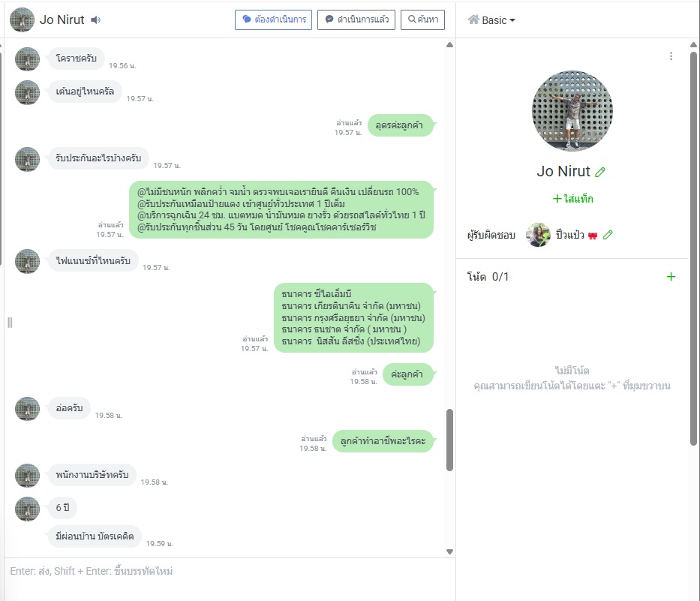
Task: Click the chat header avatar of Jo Nirut
Action: pyautogui.click(x=22, y=20)
